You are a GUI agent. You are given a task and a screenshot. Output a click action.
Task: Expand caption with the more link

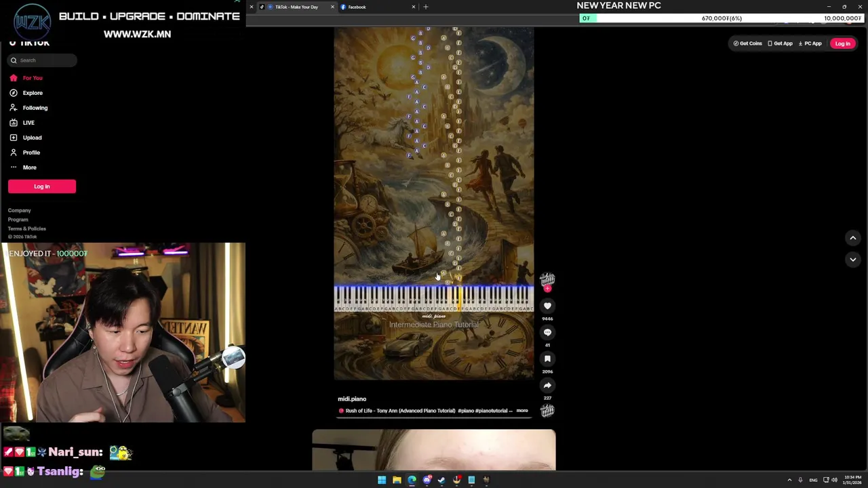coord(522,411)
